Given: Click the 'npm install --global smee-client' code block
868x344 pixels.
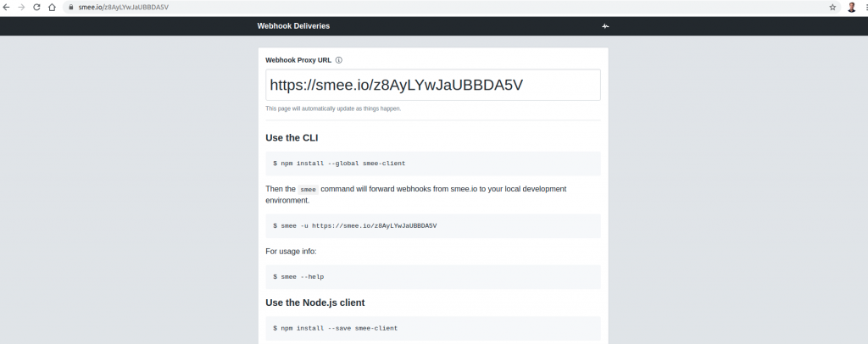Looking at the screenshot, I should pos(433,164).
